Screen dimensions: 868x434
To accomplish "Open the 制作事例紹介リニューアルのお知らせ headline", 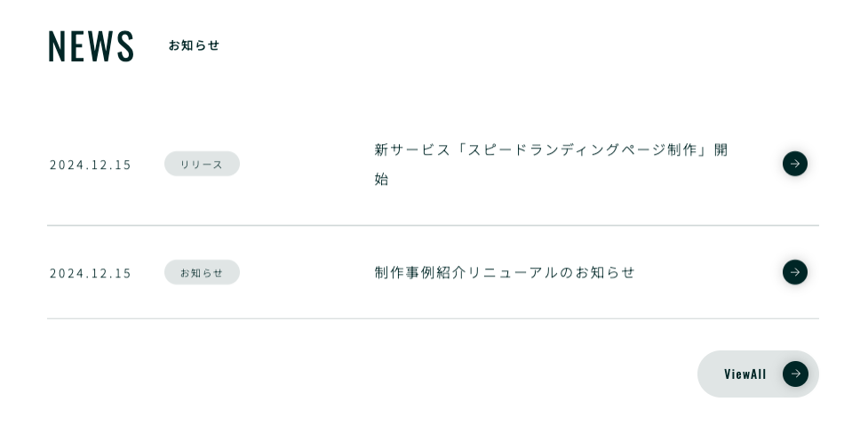I will 505,272.
